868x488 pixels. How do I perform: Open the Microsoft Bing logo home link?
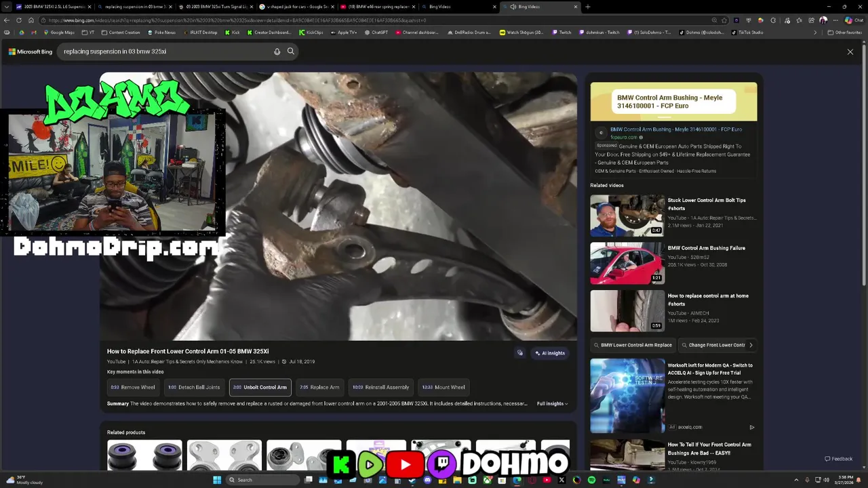pos(31,52)
